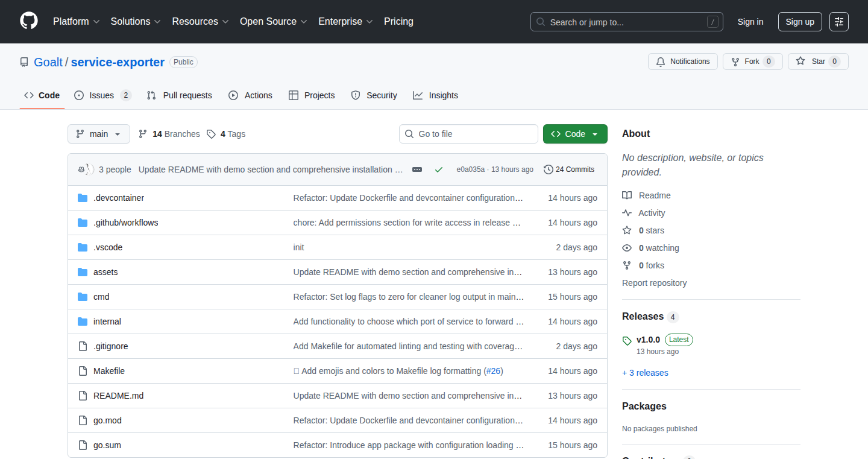The width and height of the screenshot is (868, 459).
Task: Select the Code tab
Action: (42, 95)
